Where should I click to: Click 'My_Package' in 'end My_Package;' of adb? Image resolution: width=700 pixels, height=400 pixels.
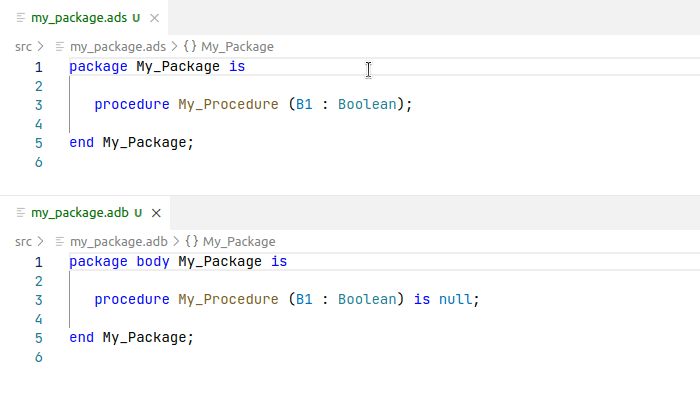pyautogui.click(x=144, y=338)
